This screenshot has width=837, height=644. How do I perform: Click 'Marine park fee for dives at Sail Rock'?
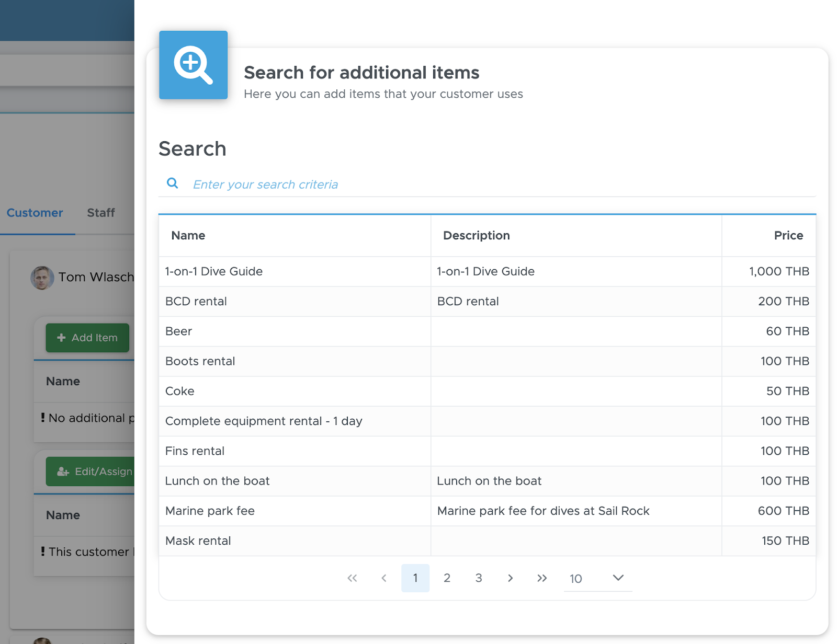(543, 511)
